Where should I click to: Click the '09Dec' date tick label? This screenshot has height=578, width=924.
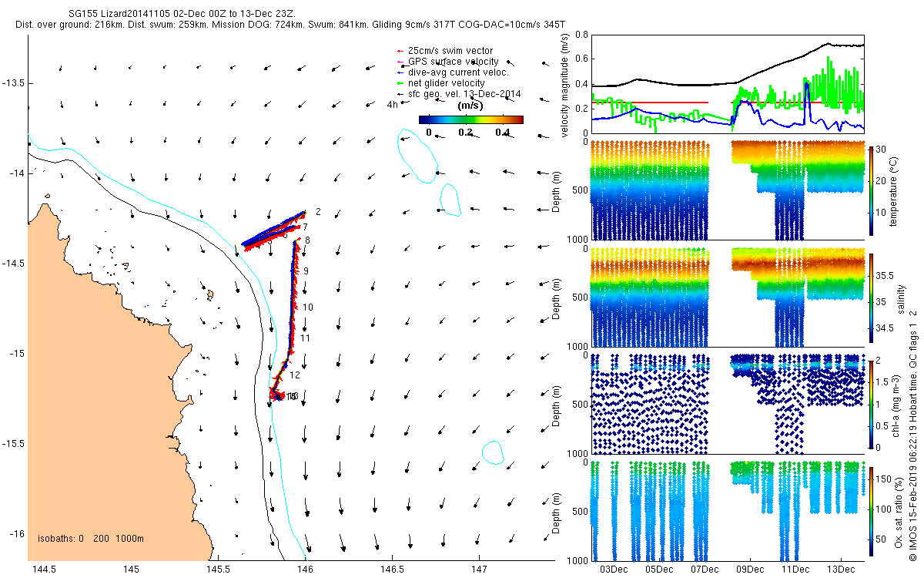[750, 570]
